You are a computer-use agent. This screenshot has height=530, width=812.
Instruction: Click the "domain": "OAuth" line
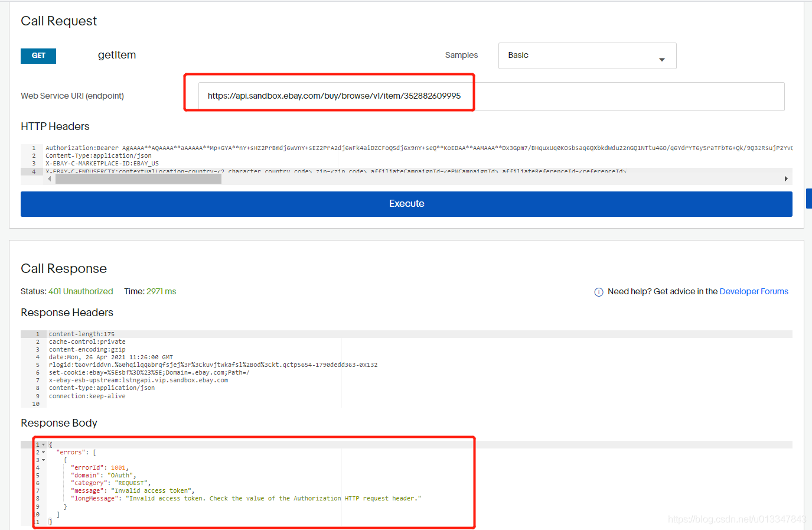click(103, 476)
